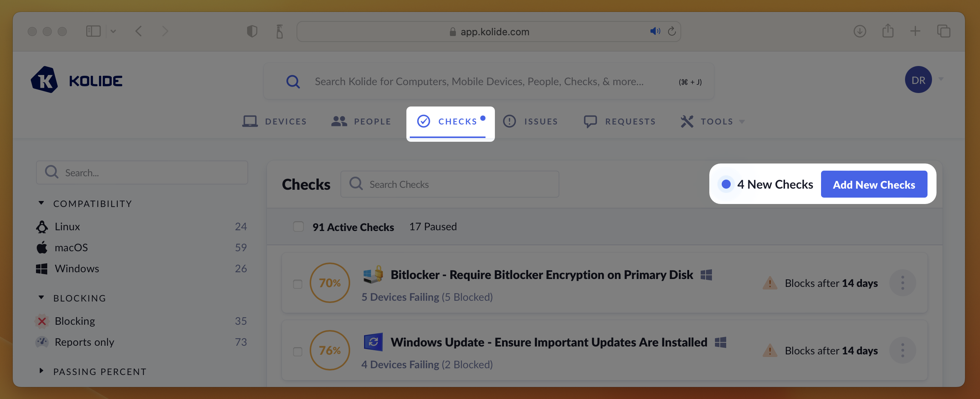This screenshot has width=980, height=399.
Task: Reload the page with the refresh icon
Action: pos(672,31)
